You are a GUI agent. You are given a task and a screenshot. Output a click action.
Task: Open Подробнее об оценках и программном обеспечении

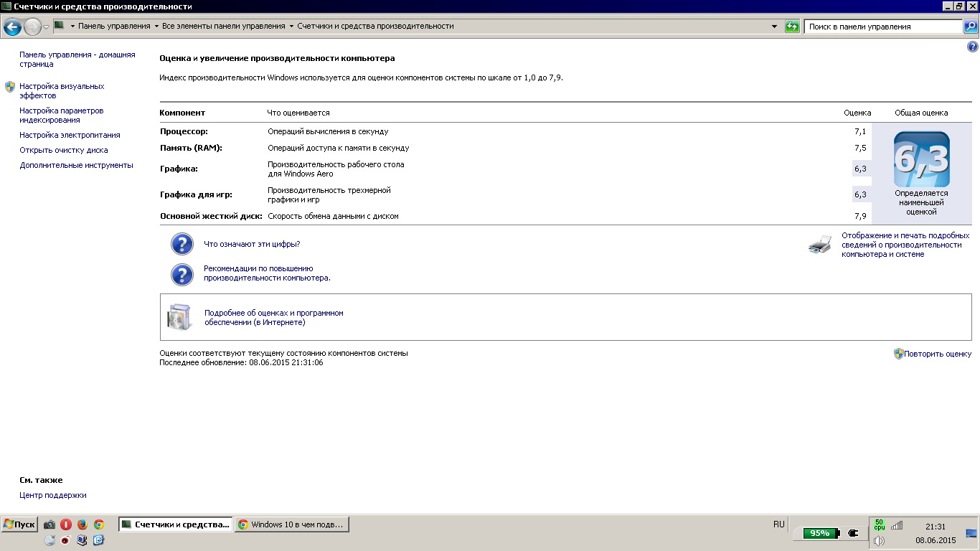tap(274, 318)
